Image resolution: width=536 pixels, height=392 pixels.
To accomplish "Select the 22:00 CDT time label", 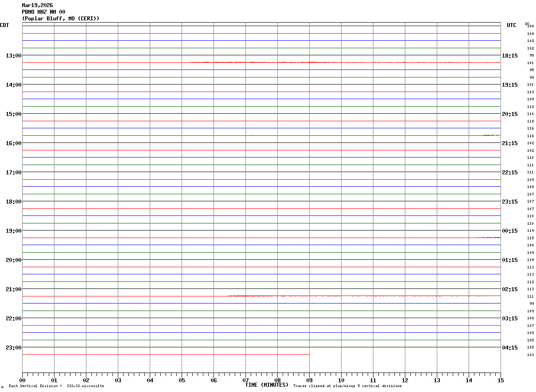I will [x=14, y=319].
